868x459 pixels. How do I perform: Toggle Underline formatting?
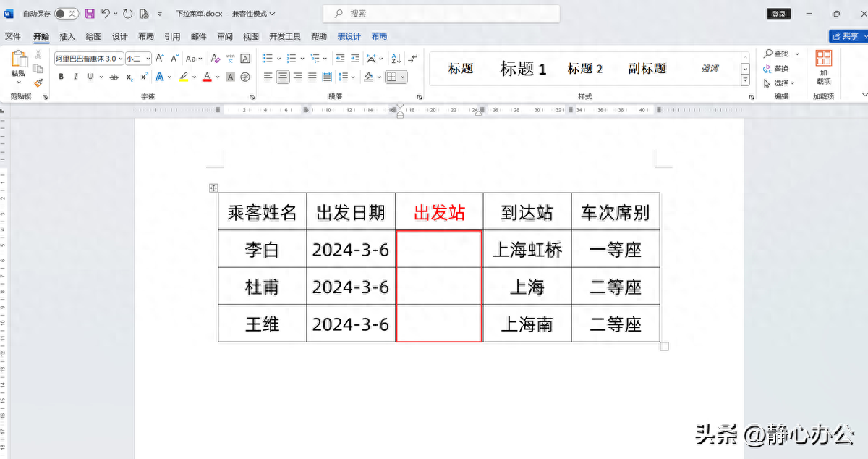pyautogui.click(x=90, y=77)
